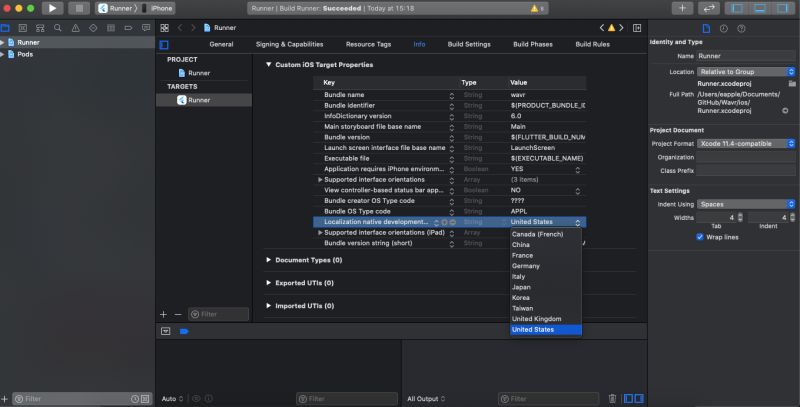The height and width of the screenshot is (407, 800).
Task: Open the debug navigator icon
Action: coord(111,28)
